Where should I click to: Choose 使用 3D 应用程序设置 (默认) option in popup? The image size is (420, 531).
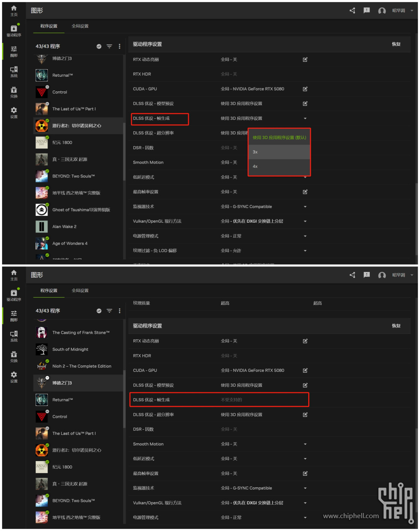pos(279,138)
